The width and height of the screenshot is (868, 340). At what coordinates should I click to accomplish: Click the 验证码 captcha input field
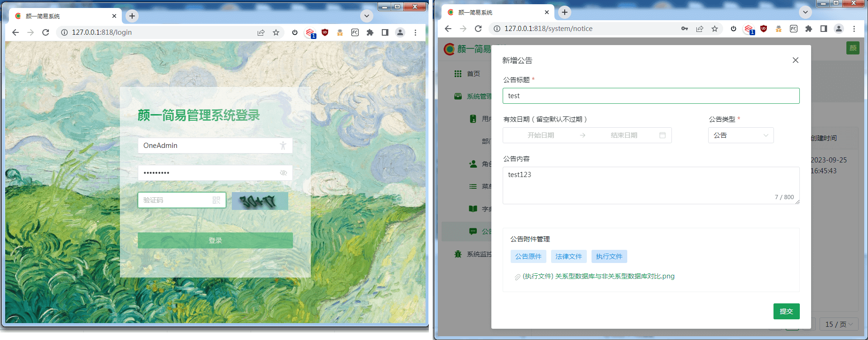pos(182,200)
